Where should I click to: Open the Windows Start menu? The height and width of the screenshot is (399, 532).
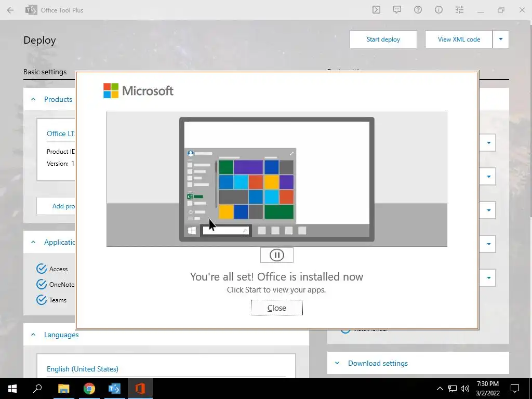click(12, 389)
